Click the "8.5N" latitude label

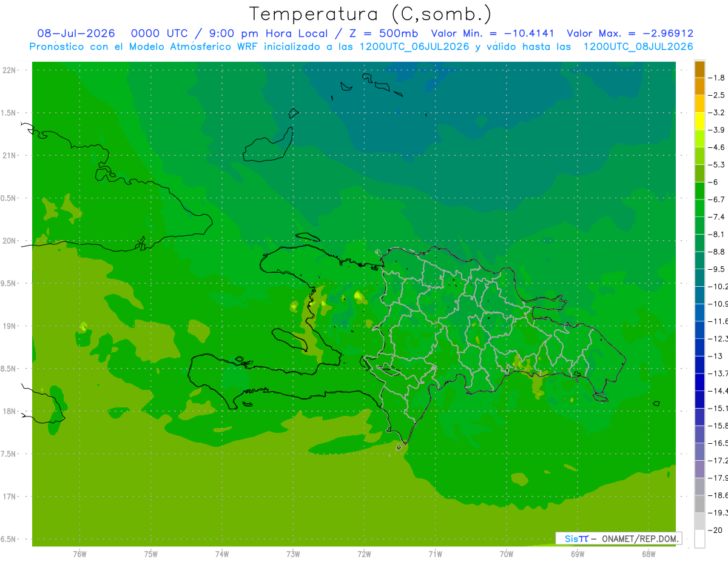(x=9, y=369)
